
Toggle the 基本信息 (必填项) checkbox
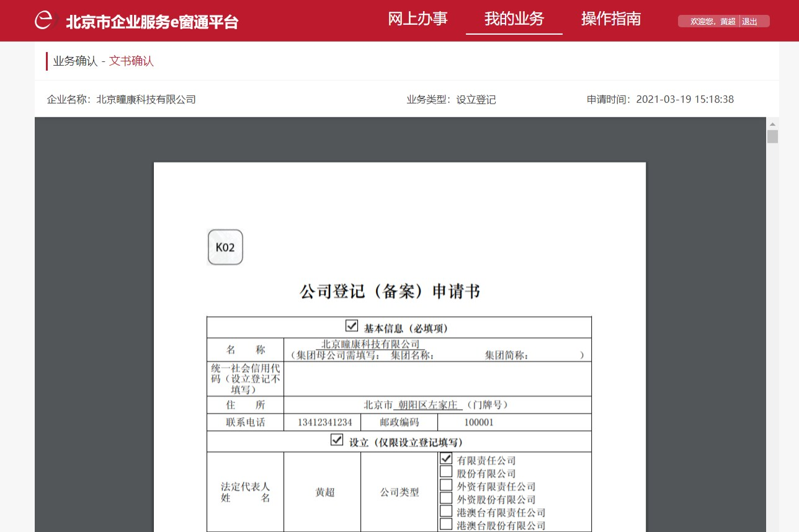coord(352,326)
